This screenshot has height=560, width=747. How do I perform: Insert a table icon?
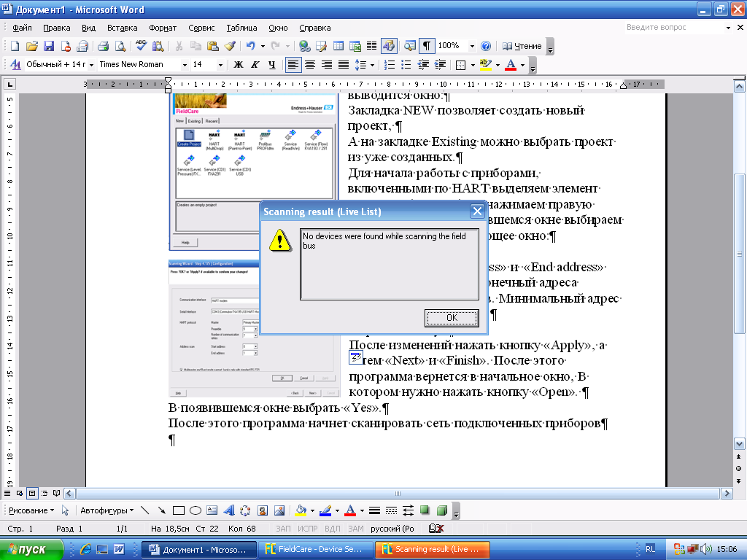pos(338,46)
